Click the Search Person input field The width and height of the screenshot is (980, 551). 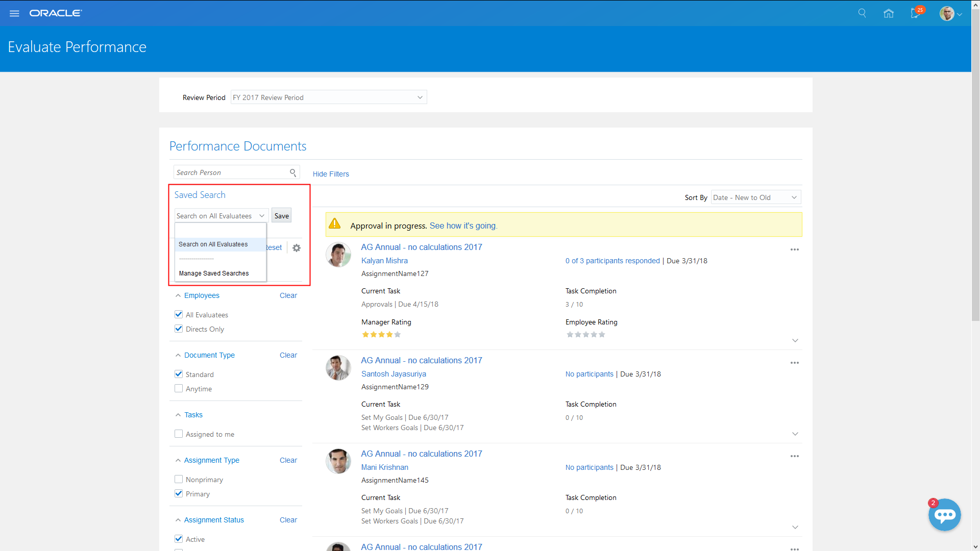[x=231, y=172]
